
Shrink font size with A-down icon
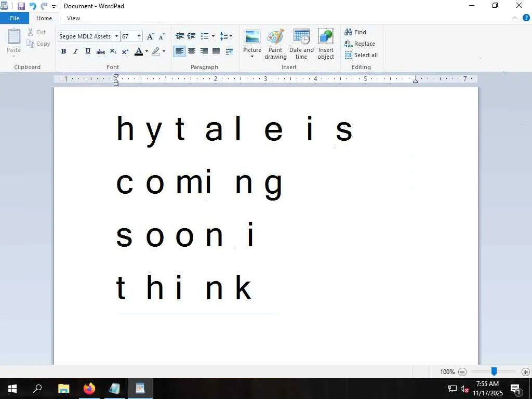pos(162,36)
